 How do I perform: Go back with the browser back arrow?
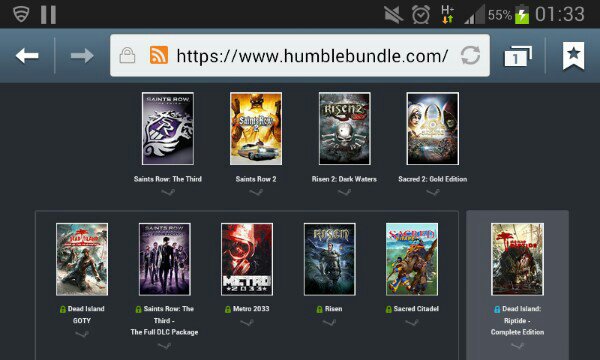[x=27, y=56]
